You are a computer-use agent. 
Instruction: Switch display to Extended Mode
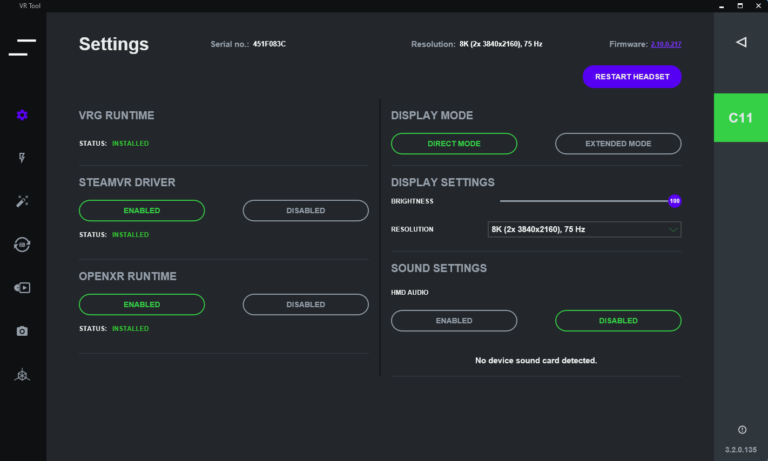pos(618,144)
